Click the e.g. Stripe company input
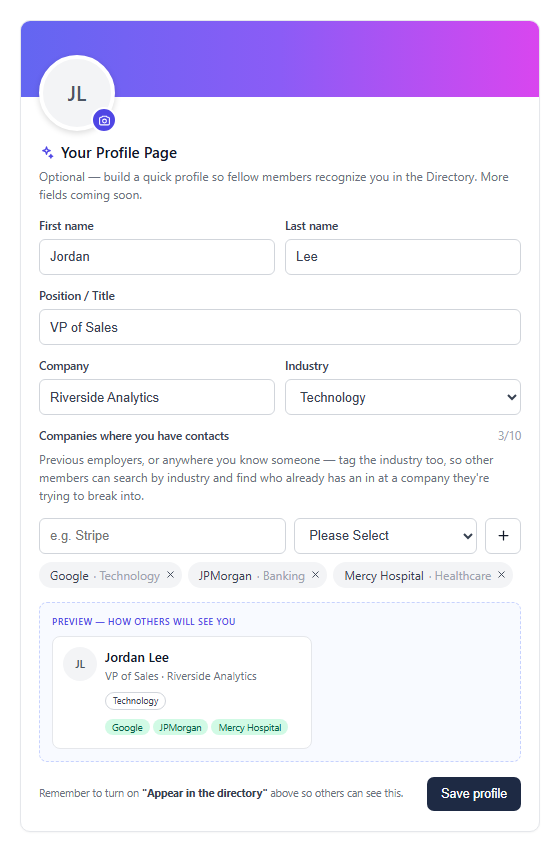This screenshot has height=852, width=559. click(x=162, y=536)
